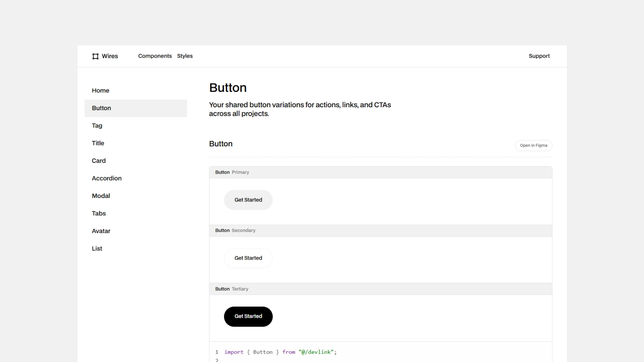Open the Title component page
The image size is (644, 362).
98,143
